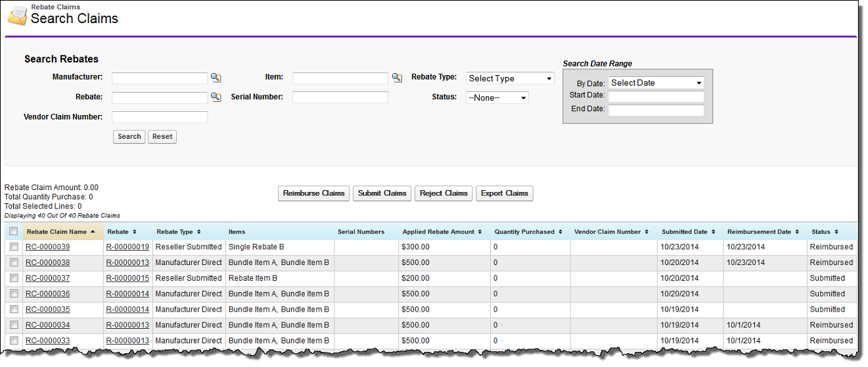
Task: Click the Item lookup magnifier icon
Action: pyautogui.click(x=396, y=78)
